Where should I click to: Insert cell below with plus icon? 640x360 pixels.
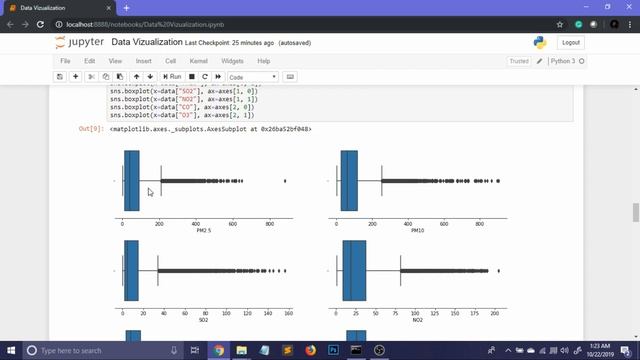76,77
